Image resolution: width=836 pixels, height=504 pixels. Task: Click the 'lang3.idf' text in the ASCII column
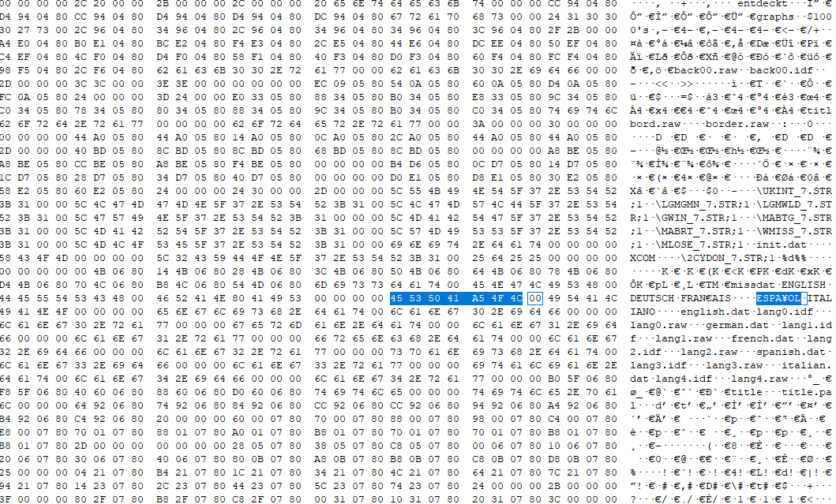[658, 365]
